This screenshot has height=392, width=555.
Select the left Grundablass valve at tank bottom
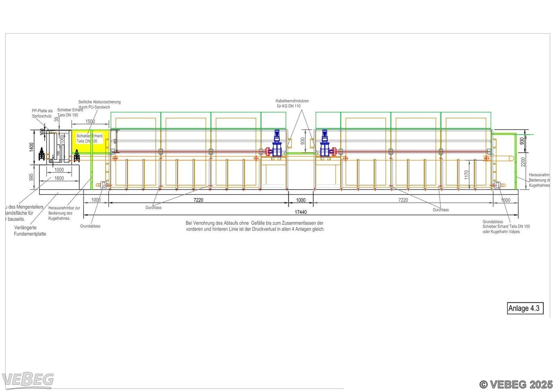[103, 185]
